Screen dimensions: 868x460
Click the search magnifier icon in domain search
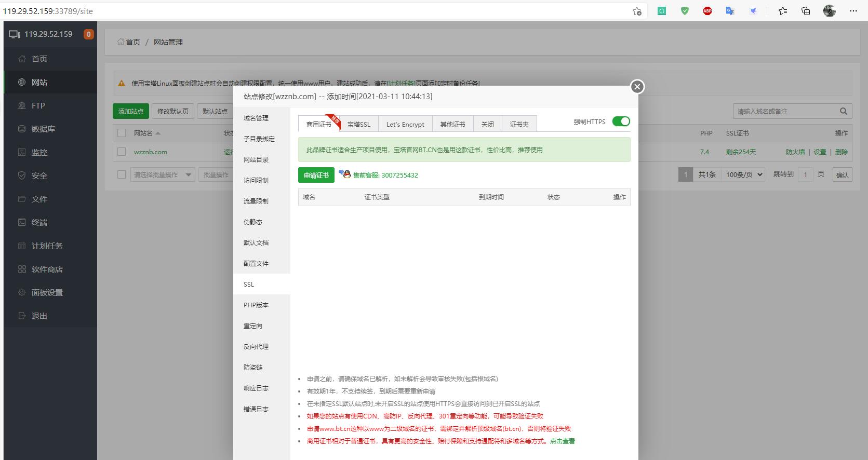click(x=843, y=111)
